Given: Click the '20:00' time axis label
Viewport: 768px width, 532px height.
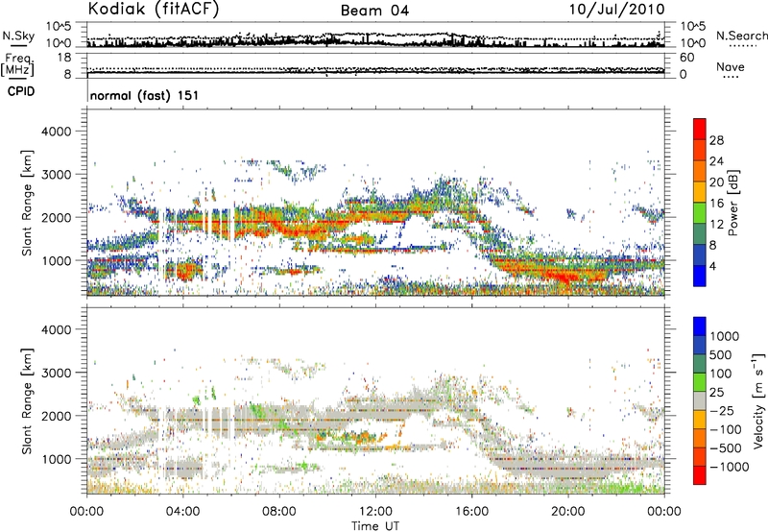Looking at the screenshot, I should pyautogui.click(x=567, y=512).
